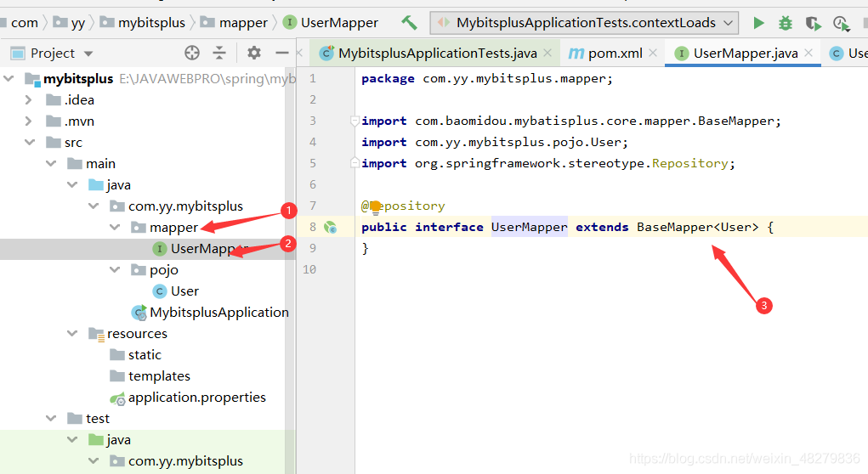
Task: Run with Coverage shield icon
Action: tap(814, 23)
